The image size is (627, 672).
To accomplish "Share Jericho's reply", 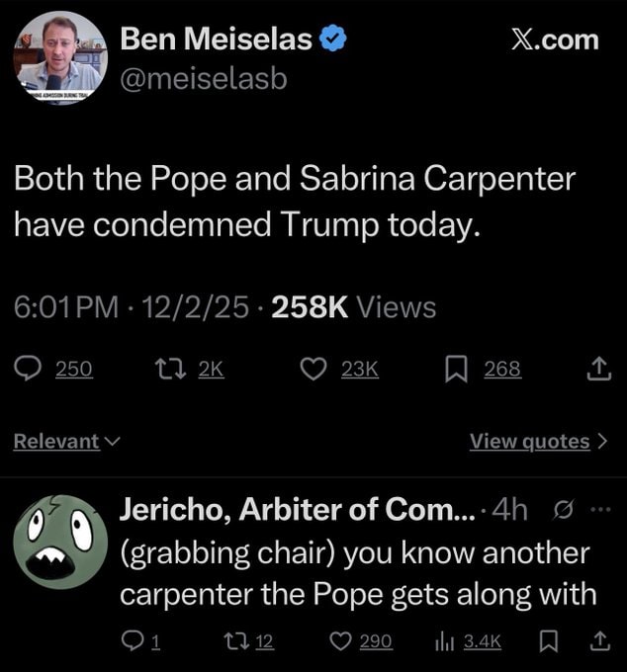I will (598, 642).
